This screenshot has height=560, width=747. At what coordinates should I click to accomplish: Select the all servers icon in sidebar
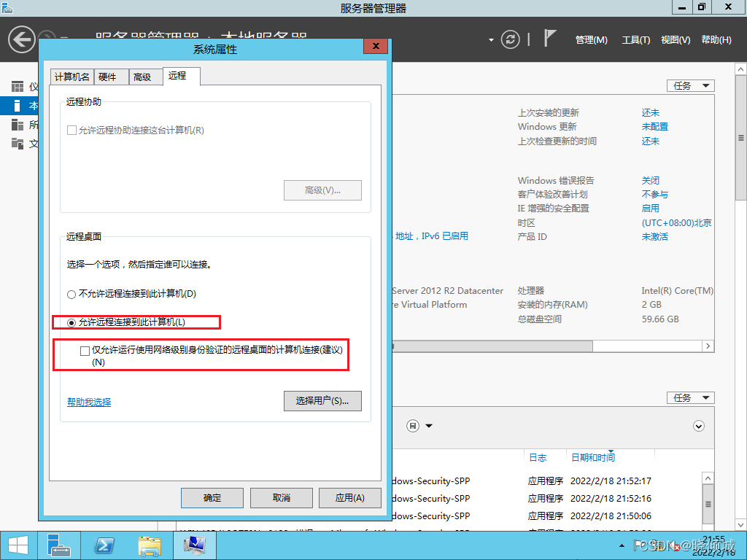(18, 125)
